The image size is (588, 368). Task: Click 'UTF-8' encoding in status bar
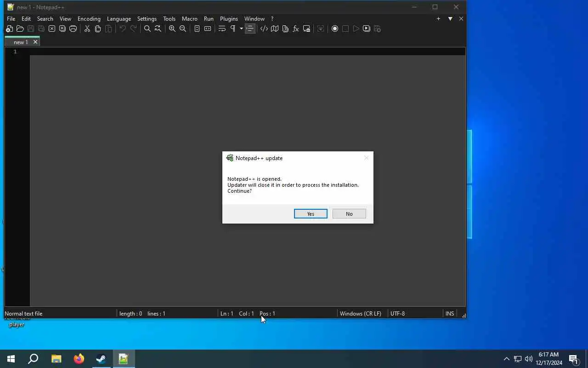[397, 313]
